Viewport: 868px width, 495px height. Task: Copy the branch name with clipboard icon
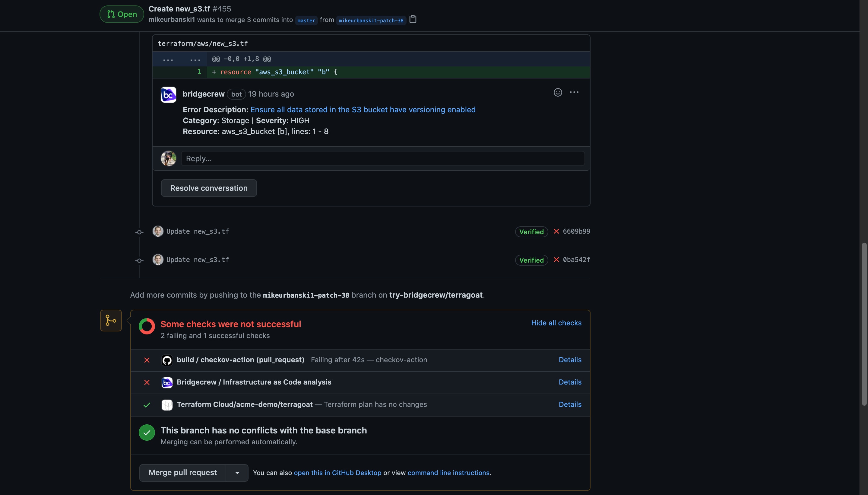tap(413, 19)
